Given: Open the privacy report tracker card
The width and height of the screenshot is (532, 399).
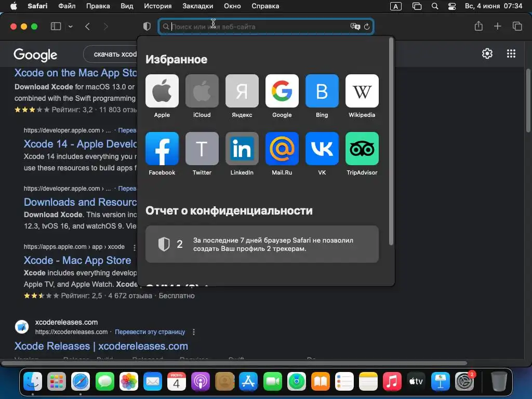Looking at the screenshot, I should pos(262,244).
